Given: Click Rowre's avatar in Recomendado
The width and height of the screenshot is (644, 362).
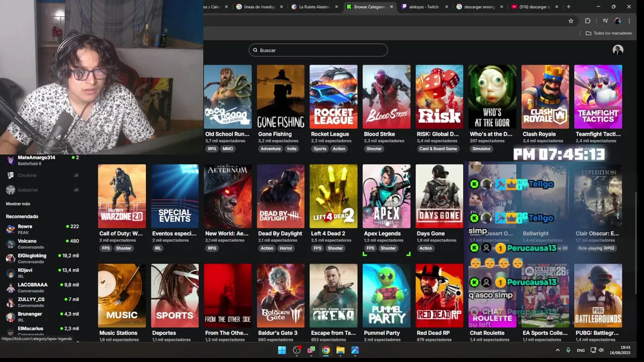Looking at the screenshot, I should coord(11,229).
